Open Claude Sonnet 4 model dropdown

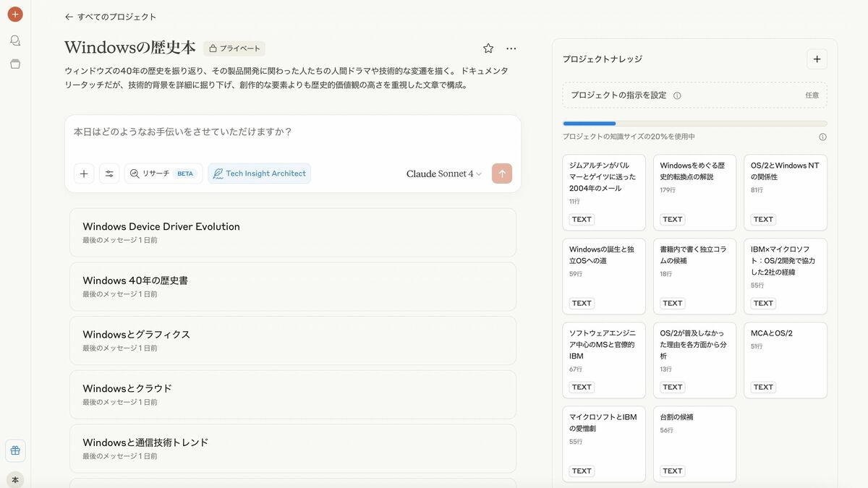(444, 174)
